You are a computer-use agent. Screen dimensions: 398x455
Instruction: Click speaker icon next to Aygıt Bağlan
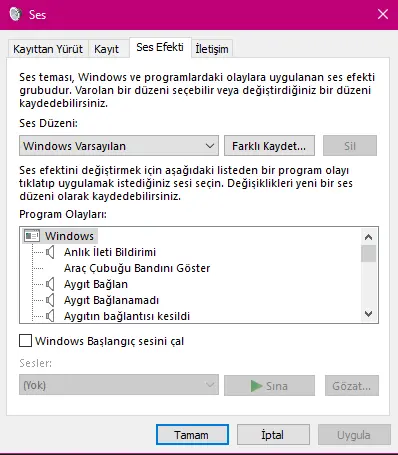tap(50, 284)
